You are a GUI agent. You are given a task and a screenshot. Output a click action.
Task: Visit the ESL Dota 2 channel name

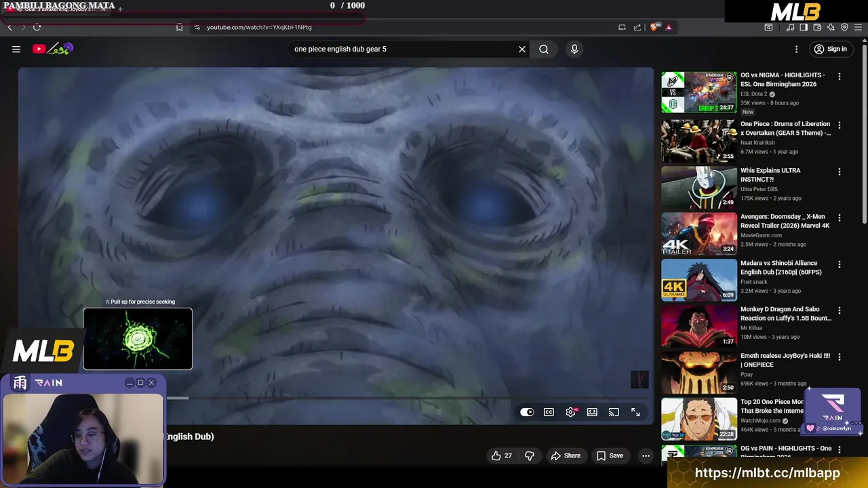[754, 94]
